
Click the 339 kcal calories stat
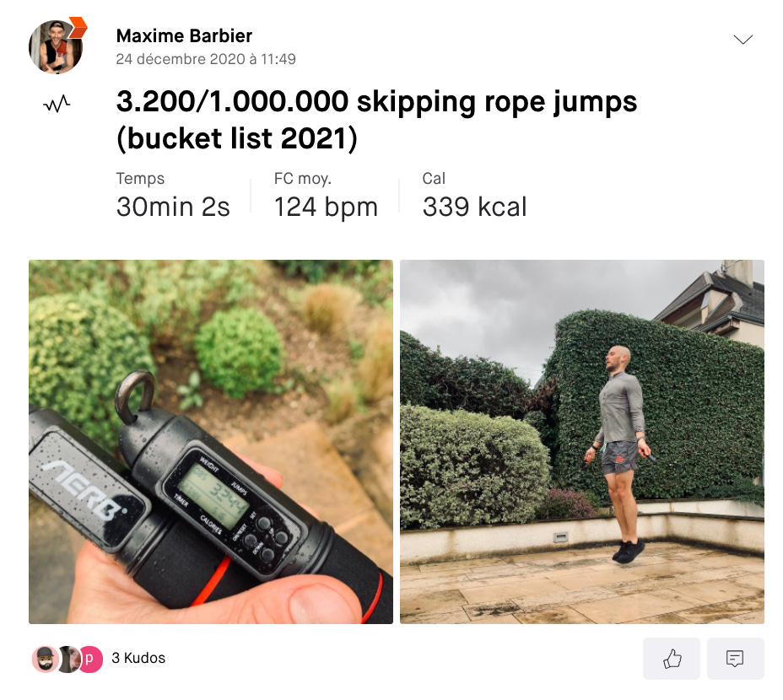[x=474, y=207]
